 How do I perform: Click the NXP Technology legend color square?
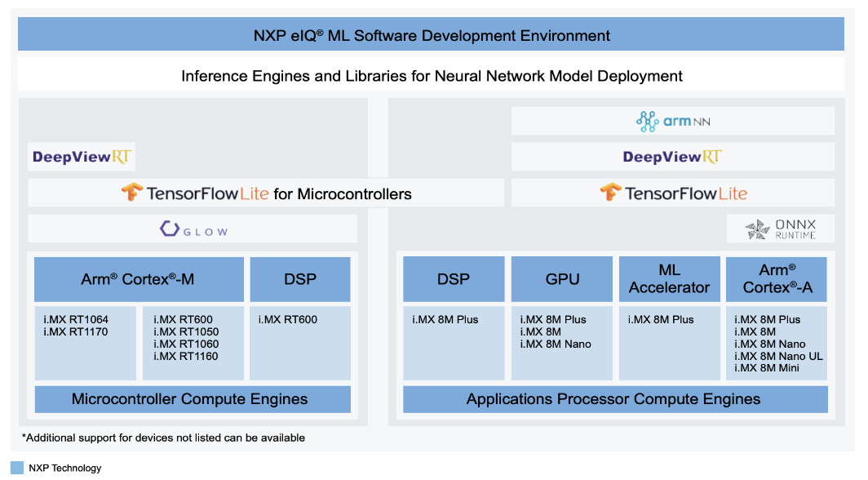(17, 468)
